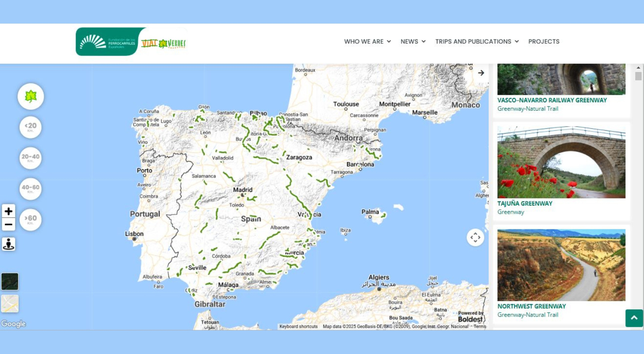The image size is (644, 354).
Task: Click the Toulouse label on the map
Action: pos(346,104)
